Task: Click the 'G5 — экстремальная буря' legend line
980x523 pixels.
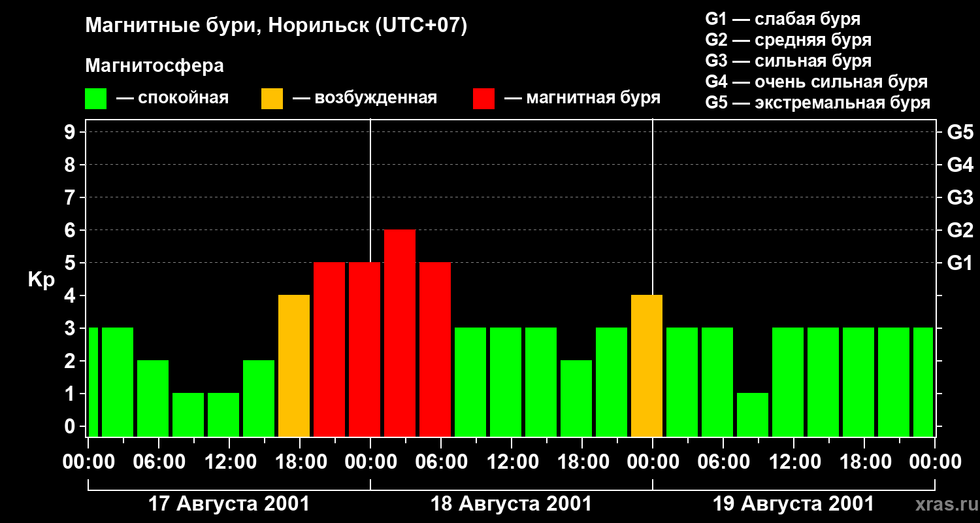Action: point(818,103)
